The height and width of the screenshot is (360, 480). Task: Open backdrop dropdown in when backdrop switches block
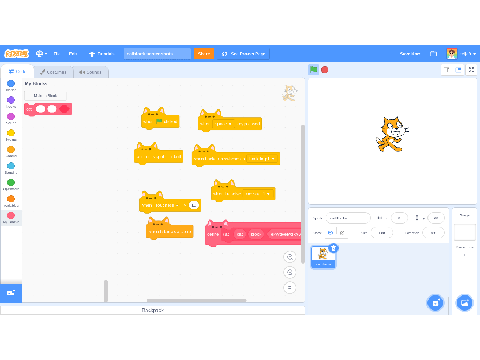point(262,159)
